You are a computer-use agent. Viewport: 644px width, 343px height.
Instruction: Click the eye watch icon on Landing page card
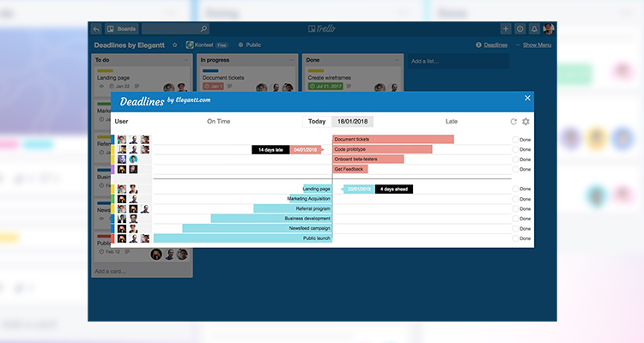point(102,86)
